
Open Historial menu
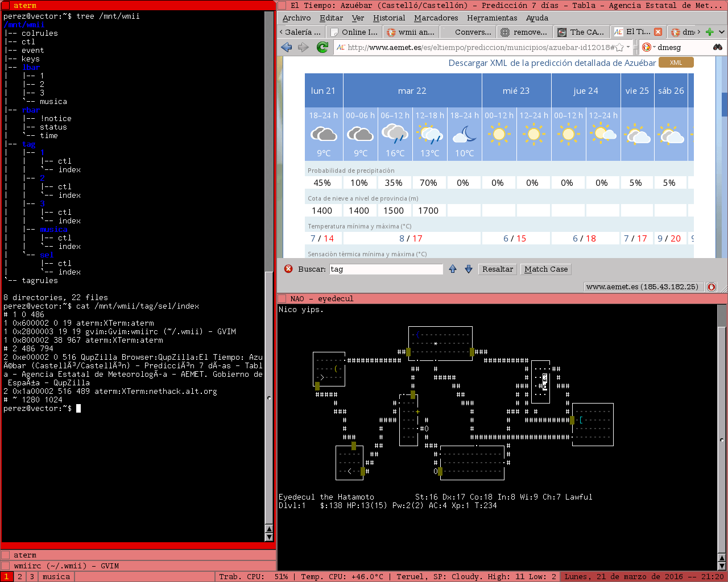389,18
